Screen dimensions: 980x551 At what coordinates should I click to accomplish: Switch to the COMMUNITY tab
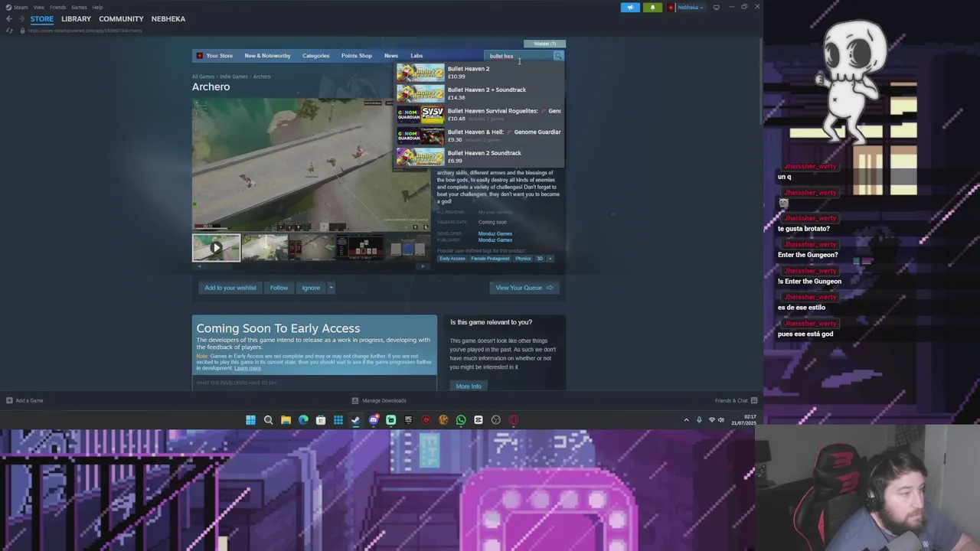tap(121, 18)
